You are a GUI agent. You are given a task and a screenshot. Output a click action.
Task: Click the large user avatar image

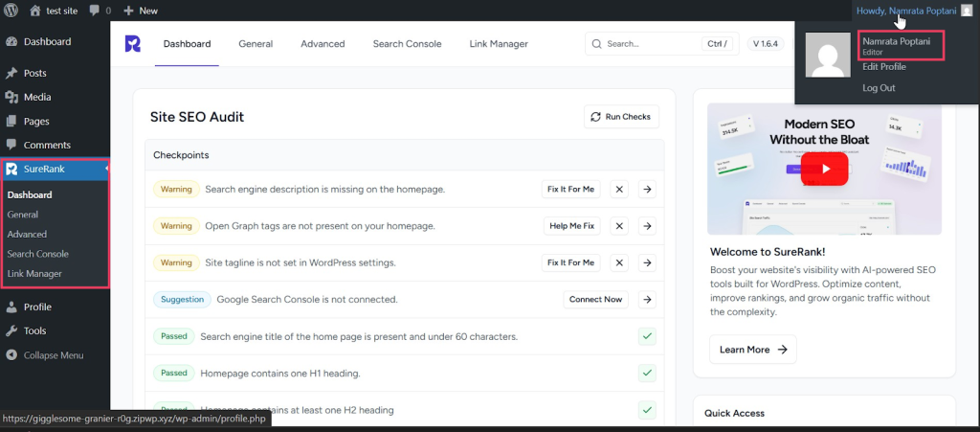pos(828,55)
